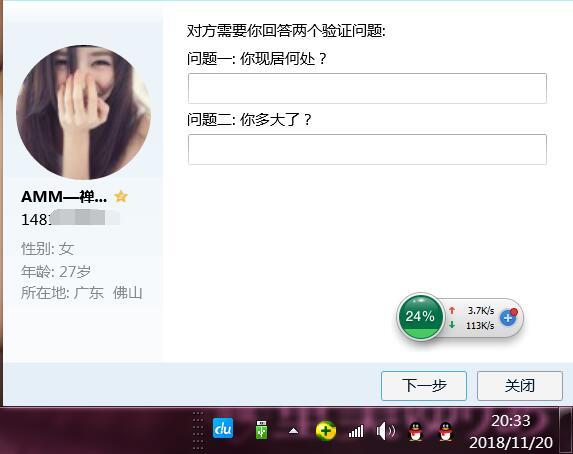Open the USB safely remove hardware icon
The image size is (573, 454).
click(x=262, y=430)
